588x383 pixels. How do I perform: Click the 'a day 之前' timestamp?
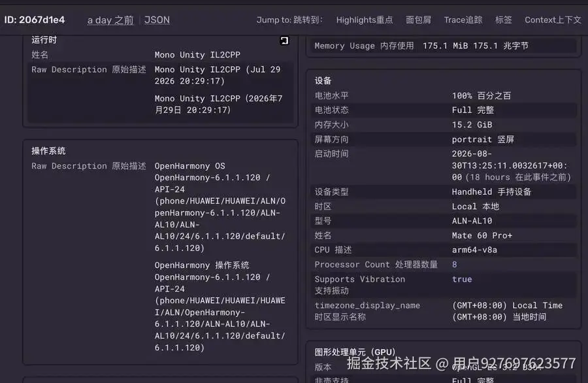110,20
